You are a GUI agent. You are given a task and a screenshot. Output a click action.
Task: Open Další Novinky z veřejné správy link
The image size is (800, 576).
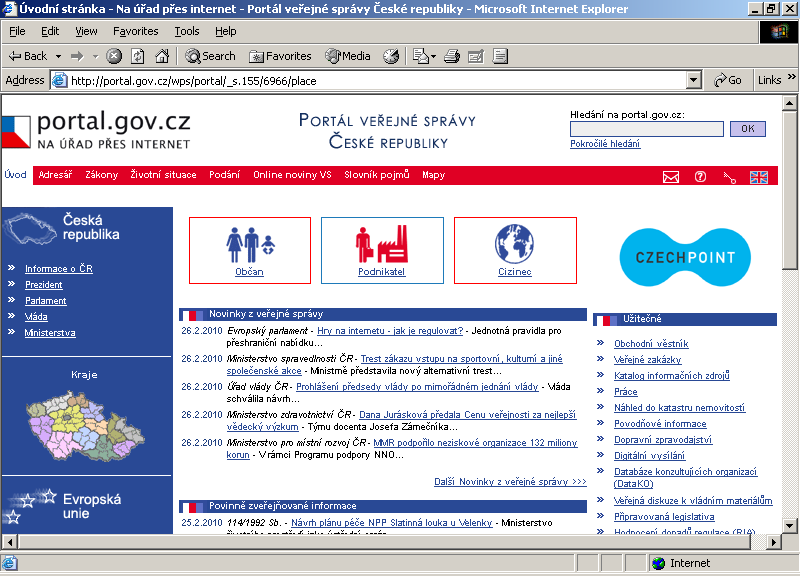[510, 482]
